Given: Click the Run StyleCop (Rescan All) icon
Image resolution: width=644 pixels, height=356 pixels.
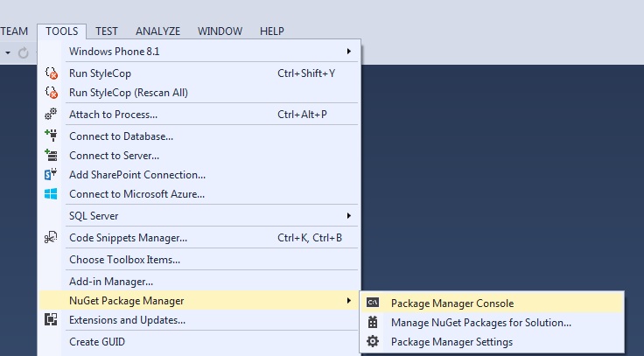Looking at the screenshot, I should click(x=51, y=93).
